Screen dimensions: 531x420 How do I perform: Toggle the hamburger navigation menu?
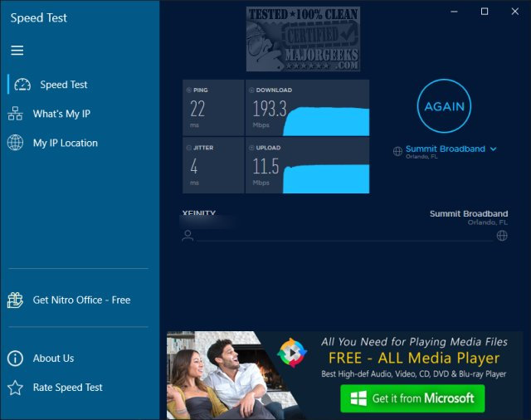point(17,50)
